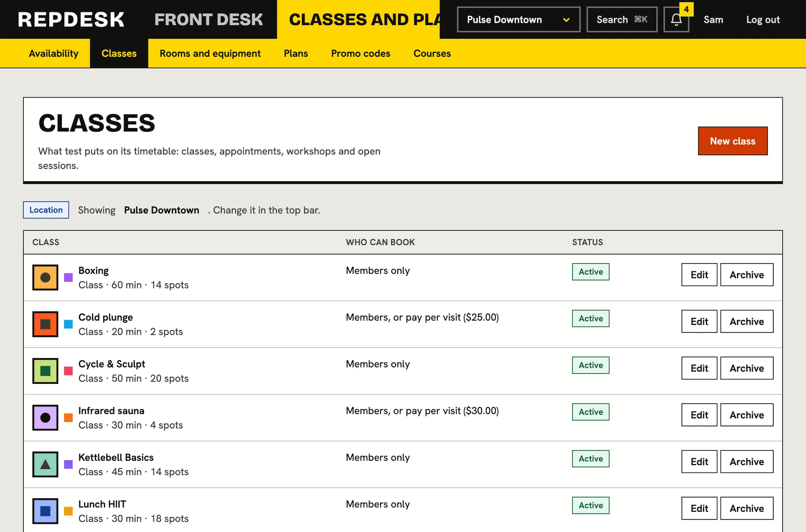Select the Classes tab
This screenshot has height=532, width=806.
coord(119,53)
